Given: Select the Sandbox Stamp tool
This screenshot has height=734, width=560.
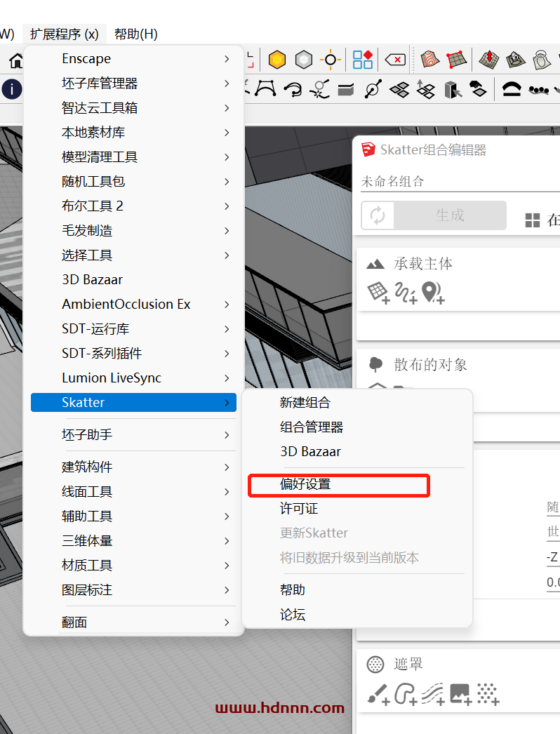Looking at the screenshot, I should click(516, 60).
